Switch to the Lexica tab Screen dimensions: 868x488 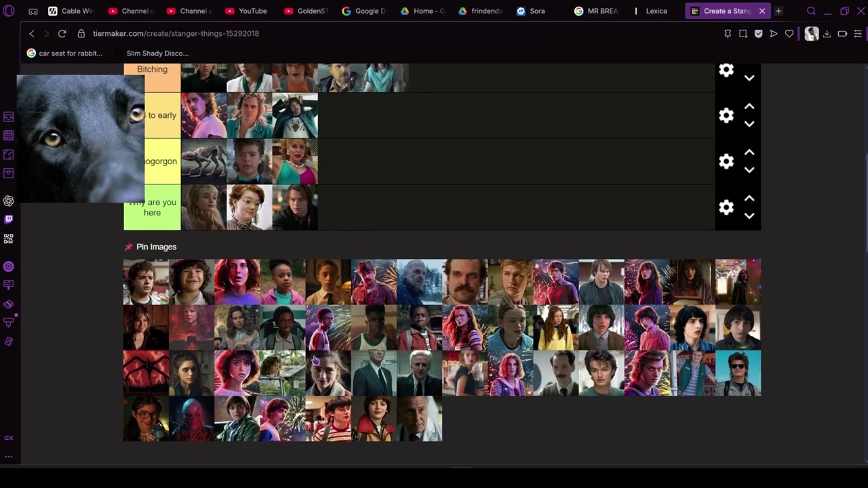pos(656,11)
